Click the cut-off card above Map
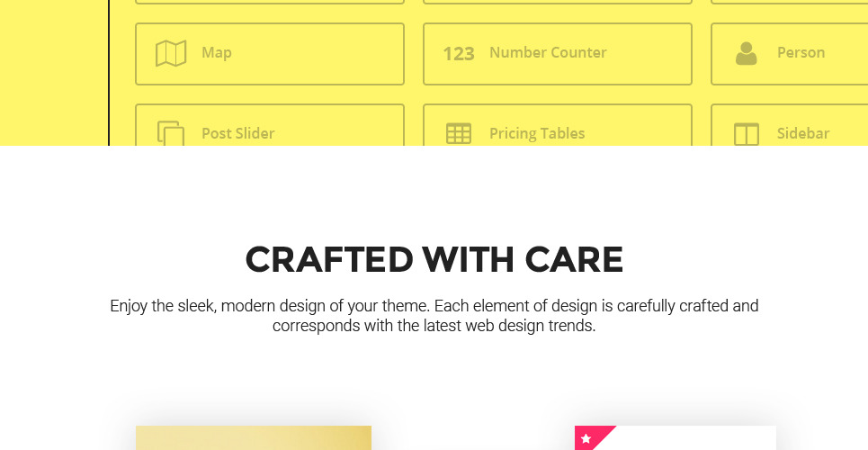The height and width of the screenshot is (450, 868). point(269,2)
